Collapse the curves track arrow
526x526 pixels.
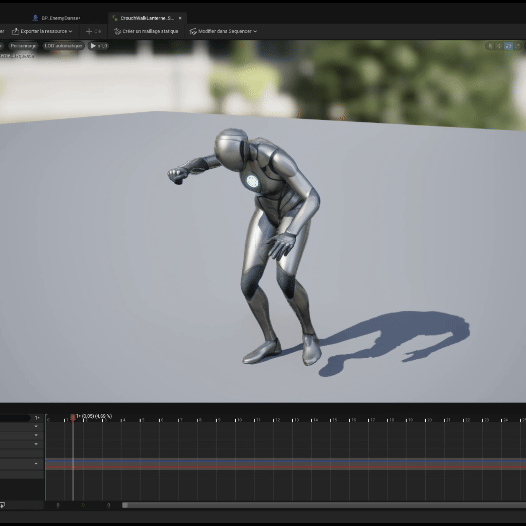(x=36, y=464)
